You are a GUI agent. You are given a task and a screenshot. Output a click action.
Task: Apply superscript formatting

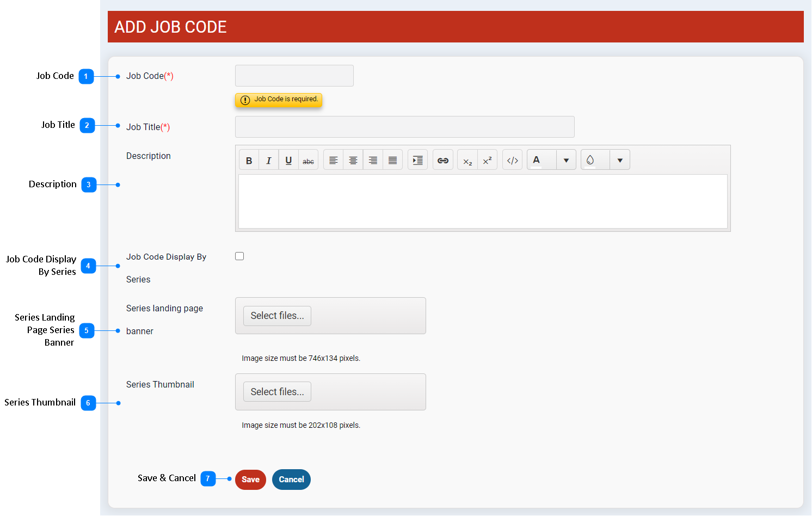click(x=487, y=160)
